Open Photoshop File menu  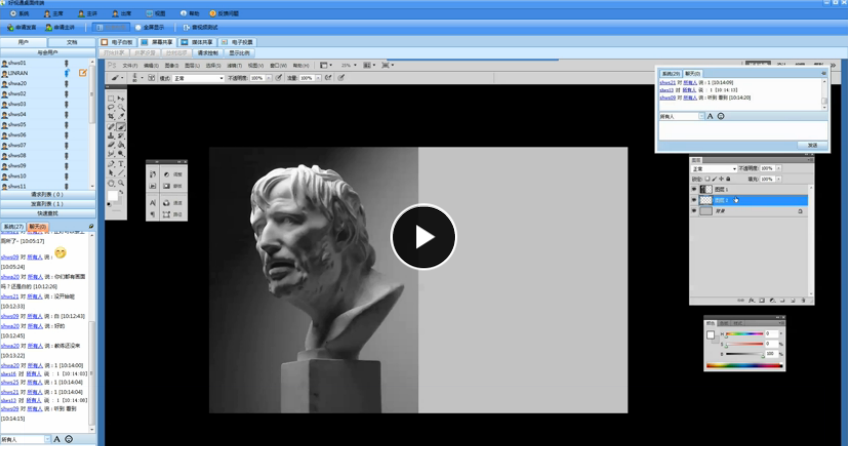(x=130, y=65)
